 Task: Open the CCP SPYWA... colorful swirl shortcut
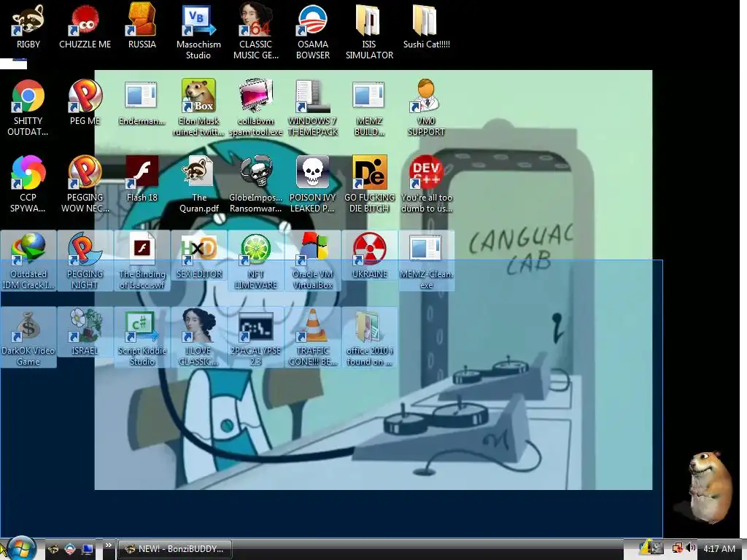click(28, 184)
